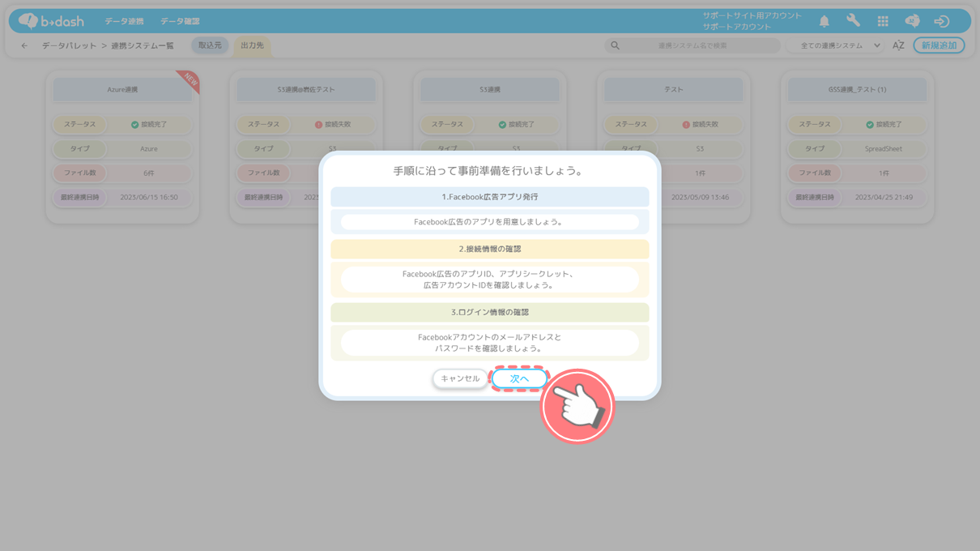Click the Azure type value

[149, 149]
